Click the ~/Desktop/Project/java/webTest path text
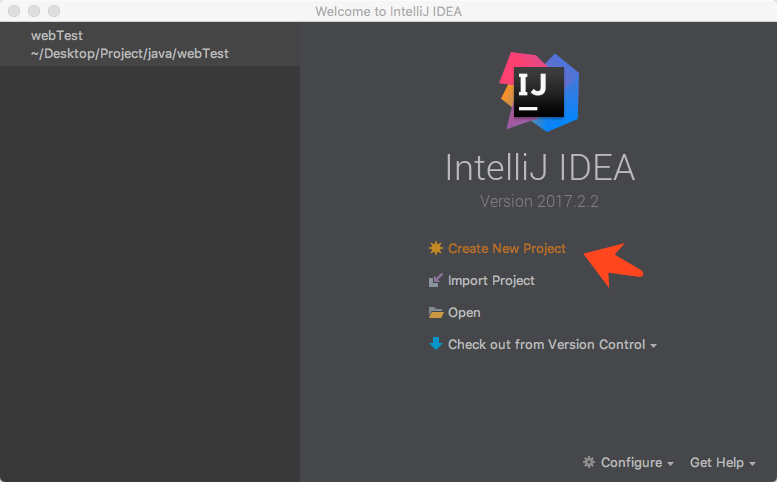The height and width of the screenshot is (482, 777). (x=129, y=53)
